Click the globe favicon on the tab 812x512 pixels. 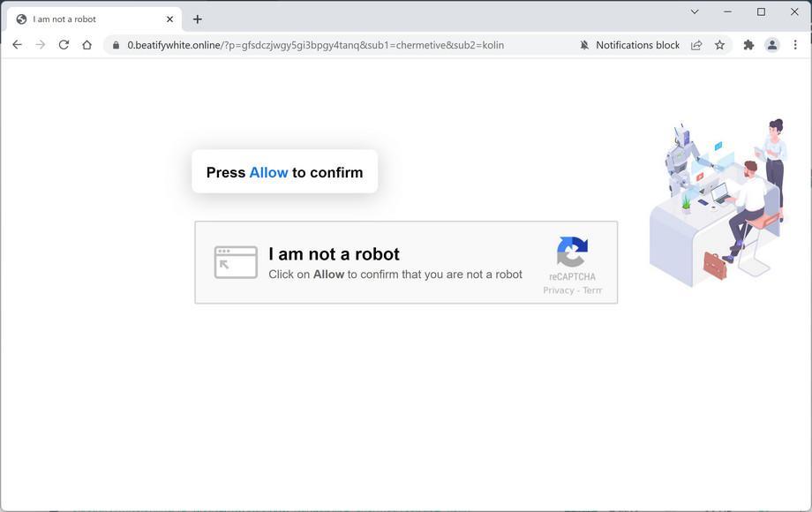pos(21,19)
